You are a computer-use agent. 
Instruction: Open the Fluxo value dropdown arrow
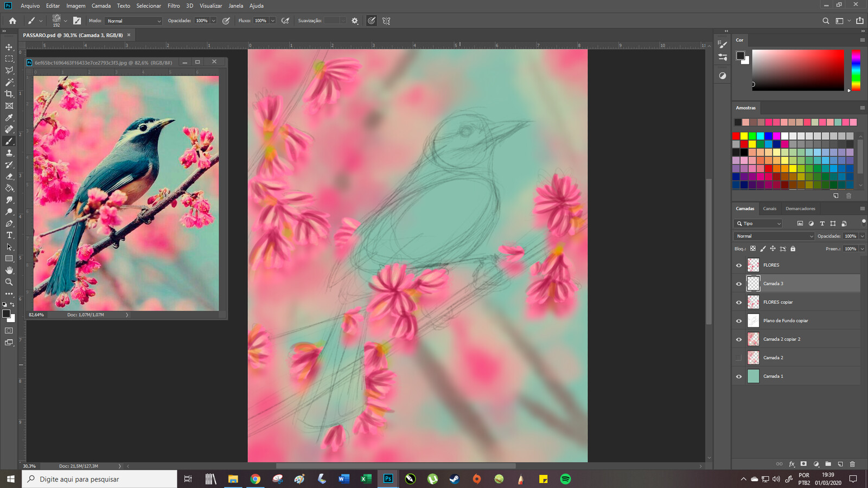click(272, 21)
